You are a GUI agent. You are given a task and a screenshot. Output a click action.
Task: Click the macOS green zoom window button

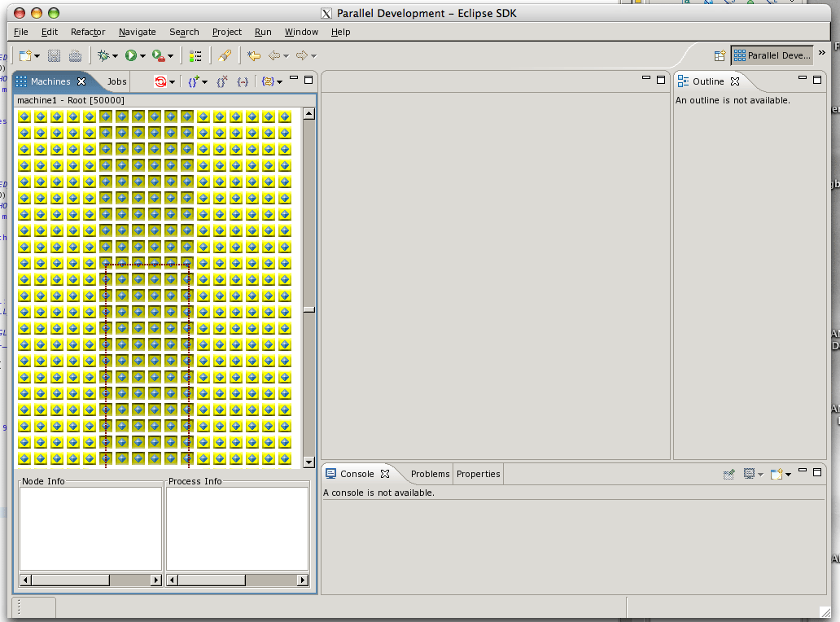tap(54, 13)
